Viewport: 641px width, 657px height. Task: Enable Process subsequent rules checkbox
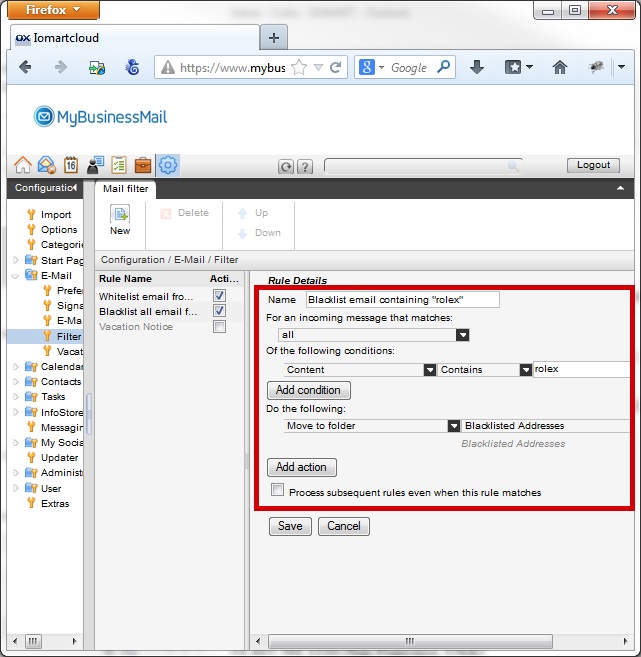click(x=278, y=491)
